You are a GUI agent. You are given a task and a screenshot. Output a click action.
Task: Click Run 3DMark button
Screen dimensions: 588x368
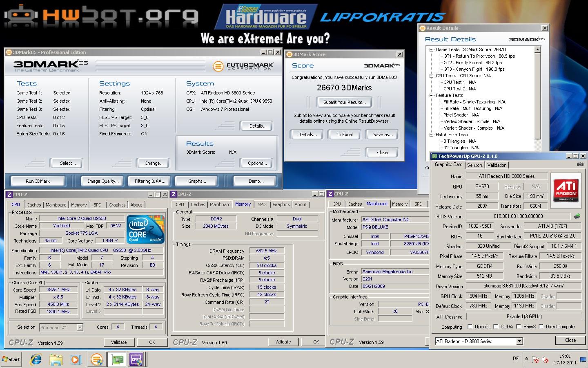(x=38, y=181)
